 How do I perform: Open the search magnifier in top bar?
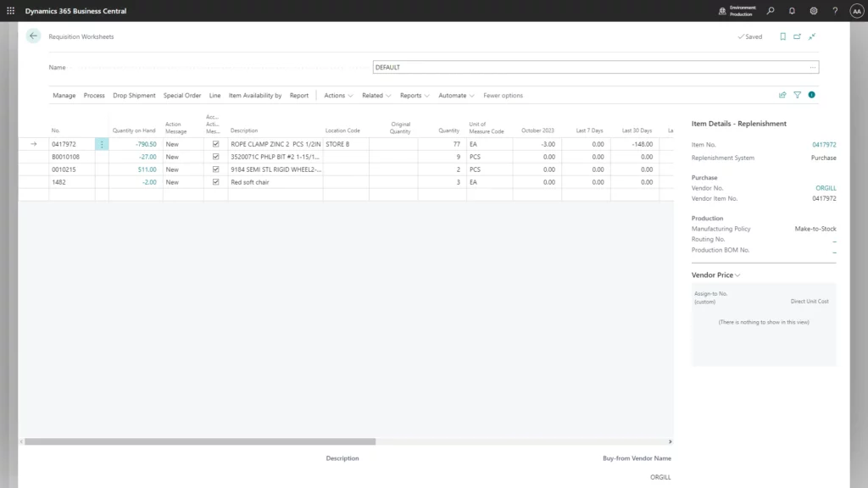(x=771, y=11)
